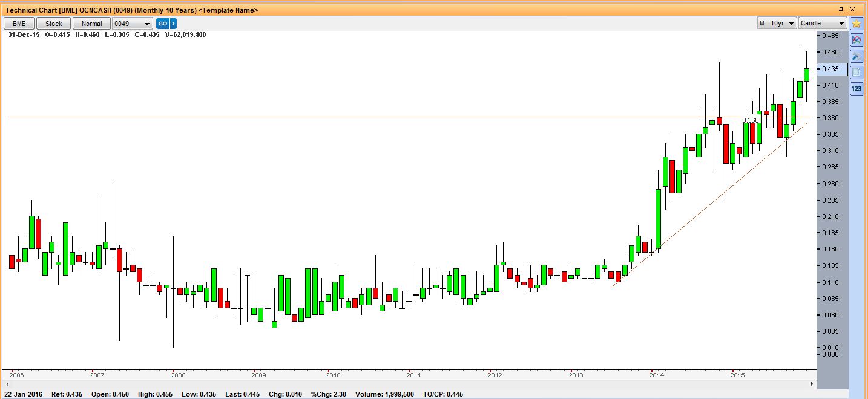868x399 pixels.
Task: Click the BME exchange button
Action: click(x=19, y=24)
